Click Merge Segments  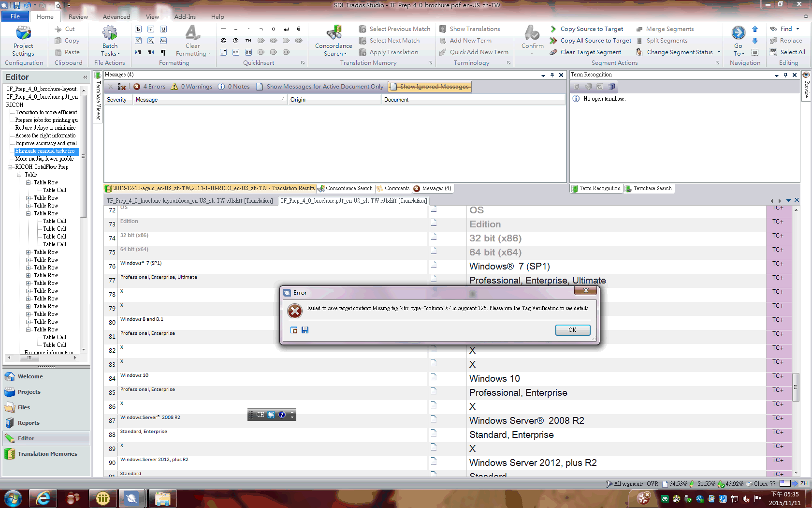click(x=665, y=29)
